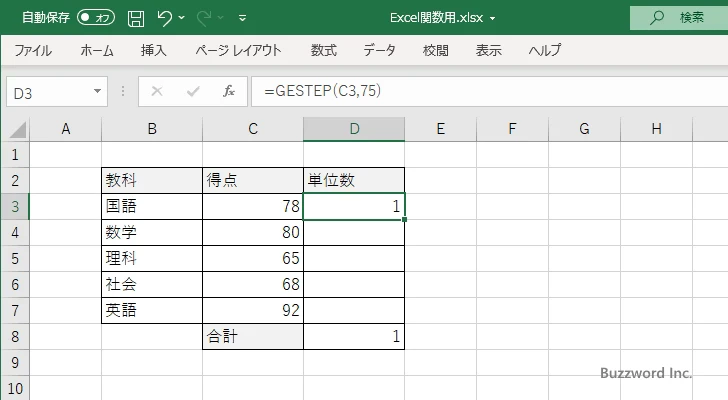The height and width of the screenshot is (400, 728).
Task: Switch to the 校閲 tab
Action: click(436, 50)
